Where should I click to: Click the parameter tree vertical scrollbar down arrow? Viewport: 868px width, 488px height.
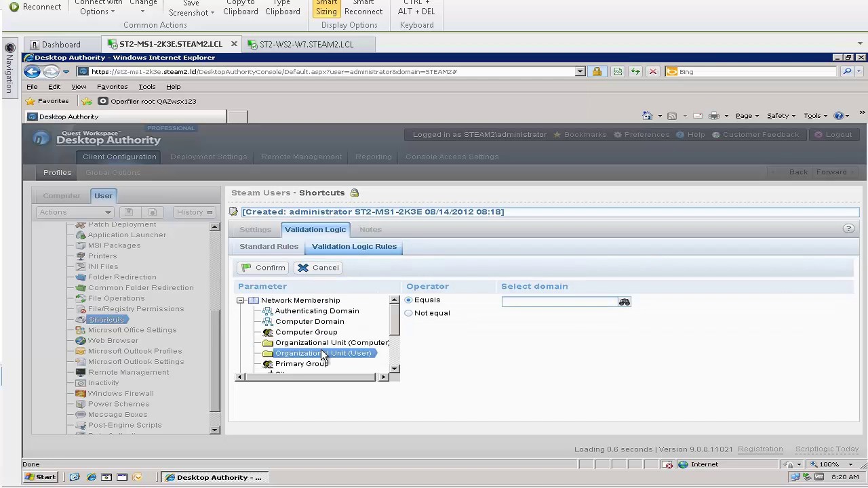click(x=395, y=369)
